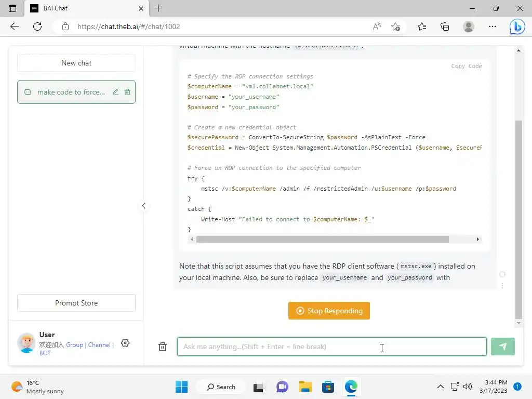
Task: Add this page to favorites star icon
Action: (x=395, y=26)
